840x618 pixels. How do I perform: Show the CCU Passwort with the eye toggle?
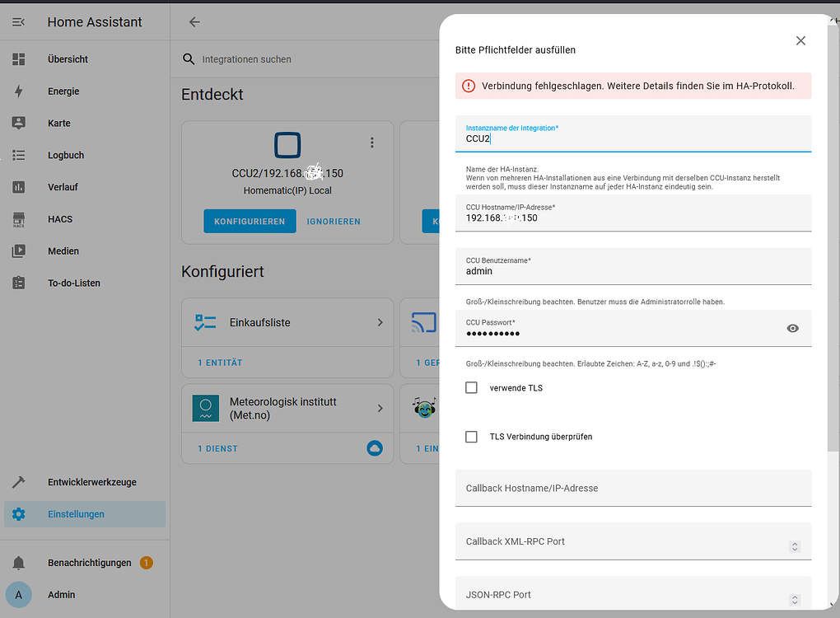pyautogui.click(x=792, y=328)
